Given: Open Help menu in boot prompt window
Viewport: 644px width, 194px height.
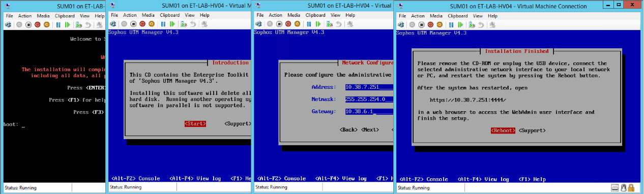Looking at the screenshot, I should pos(100,16).
